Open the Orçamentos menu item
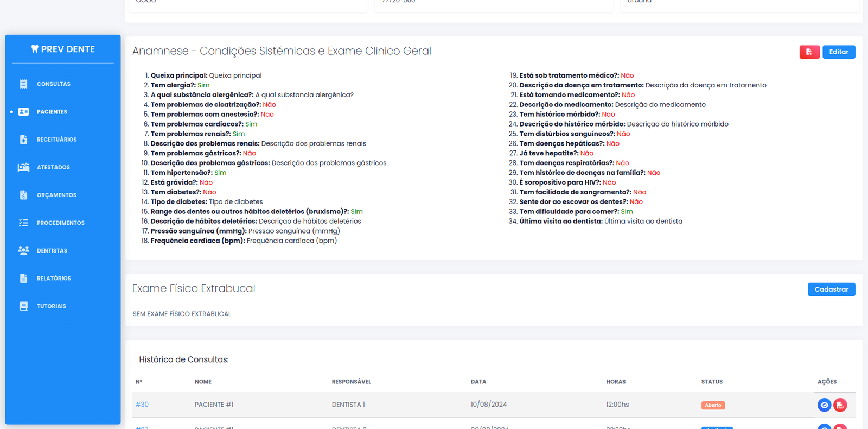 click(x=56, y=195)
